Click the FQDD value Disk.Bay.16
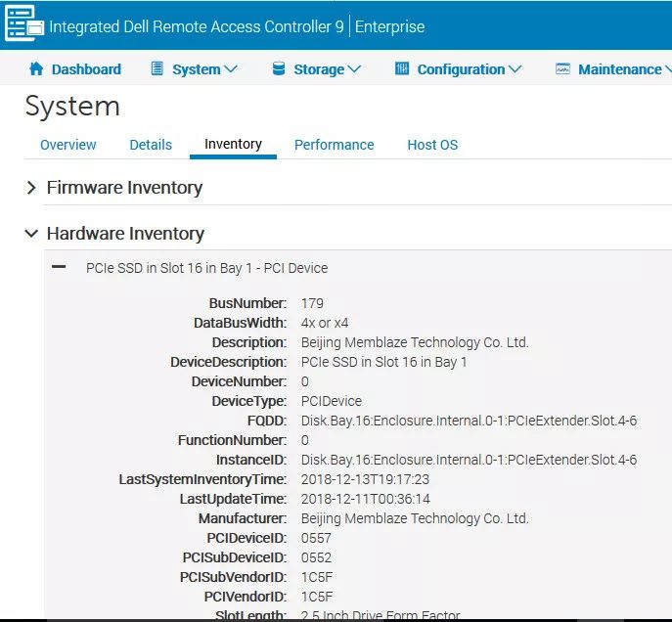Screen dimensions: 672x622 point(469,421)
